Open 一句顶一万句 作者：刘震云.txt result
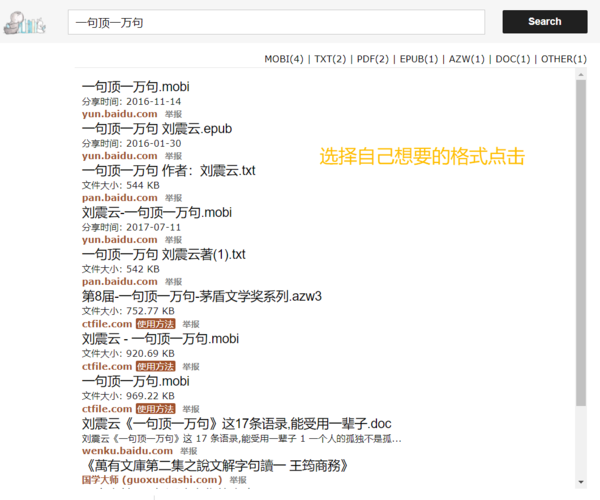Screen dimensions: 600x500 (168, 170)
